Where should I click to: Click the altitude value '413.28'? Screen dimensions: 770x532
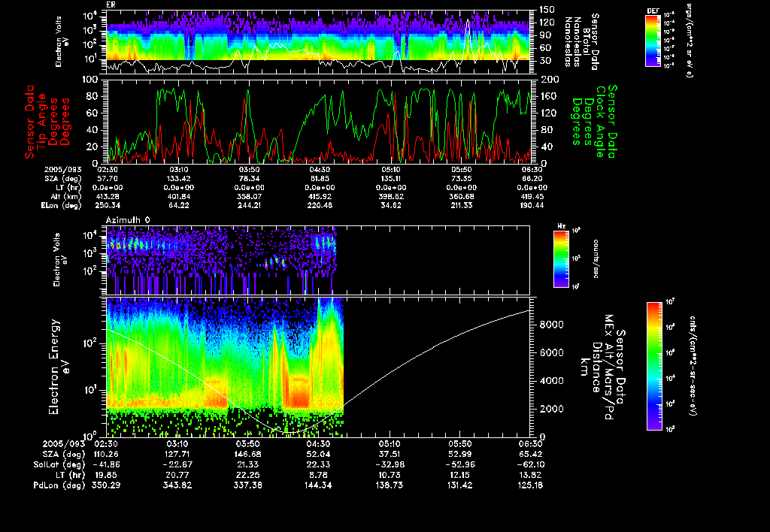click(x=107, y=196)
